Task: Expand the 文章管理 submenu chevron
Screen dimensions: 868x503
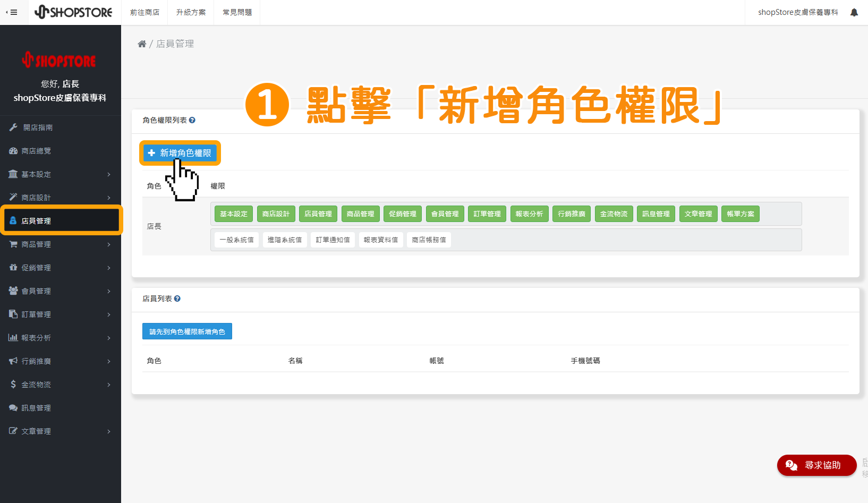Action: point(109,431)
